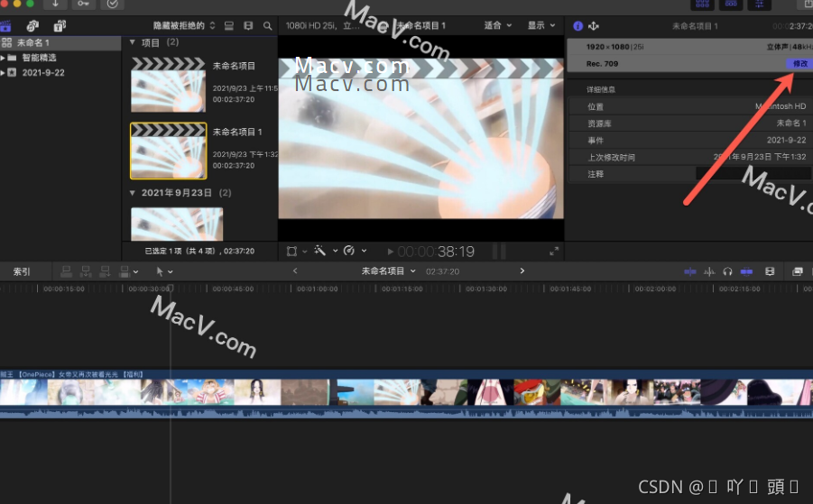813x504 pixels.
Task: Show Background Tasks checkmark circle
Action: (x=112, y=5)
